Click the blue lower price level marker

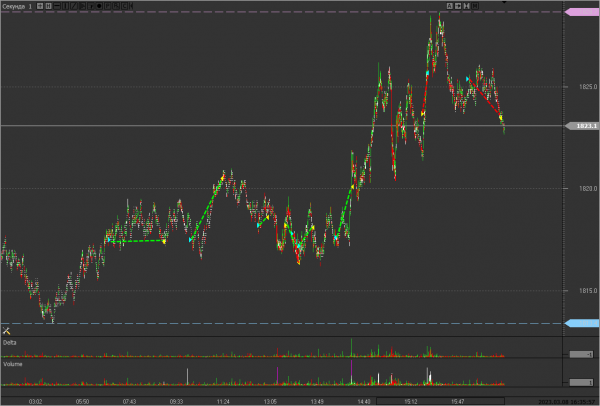[582, 323]
